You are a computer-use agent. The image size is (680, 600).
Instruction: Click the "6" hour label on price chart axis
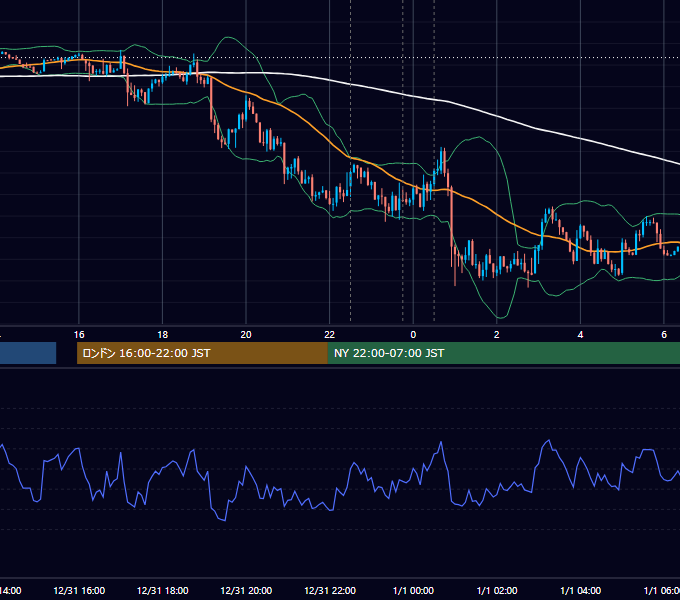[x=664, y=335]
